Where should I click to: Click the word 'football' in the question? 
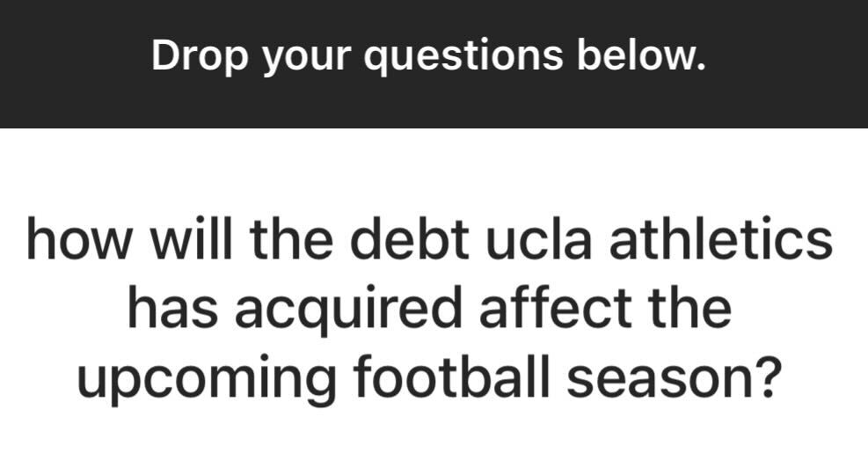point(452,376)
